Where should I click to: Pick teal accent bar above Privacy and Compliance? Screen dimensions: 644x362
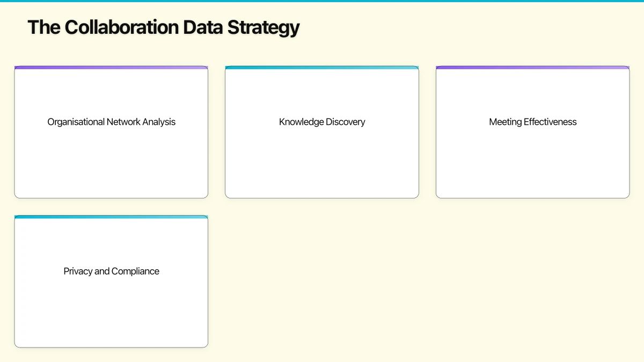pos(111,217)
